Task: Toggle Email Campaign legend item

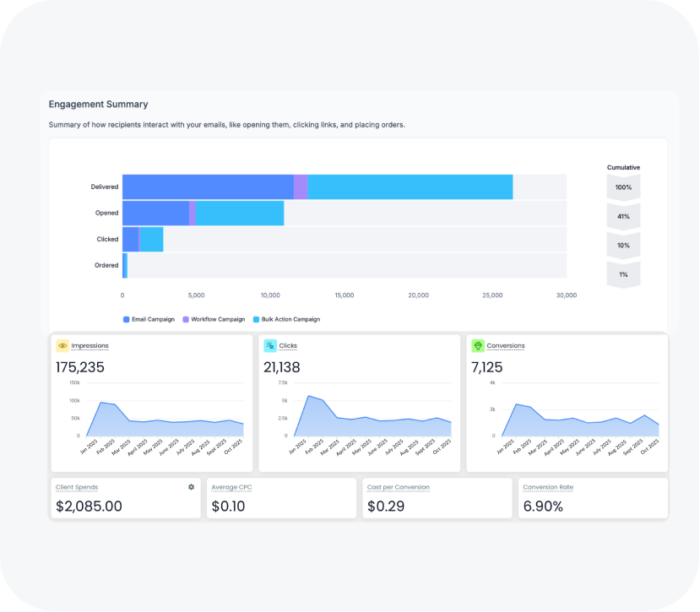Action: click(149, 319)
